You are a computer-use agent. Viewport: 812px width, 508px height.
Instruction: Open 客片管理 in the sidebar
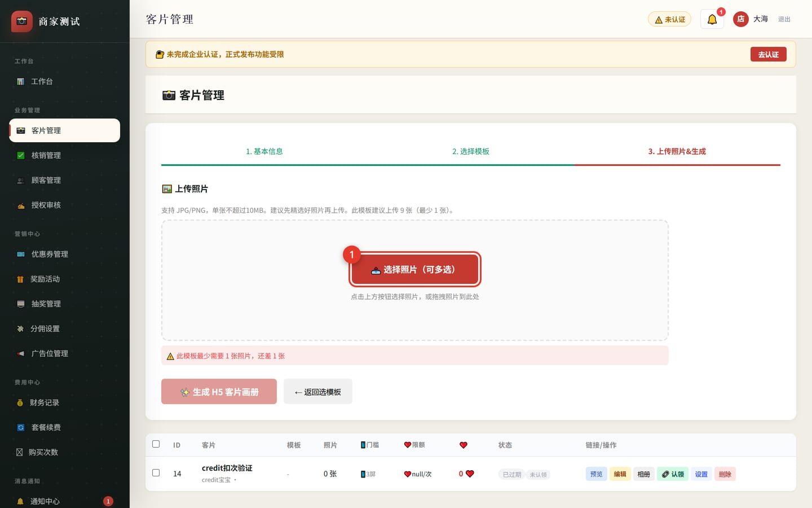click(x=65, y=130)
